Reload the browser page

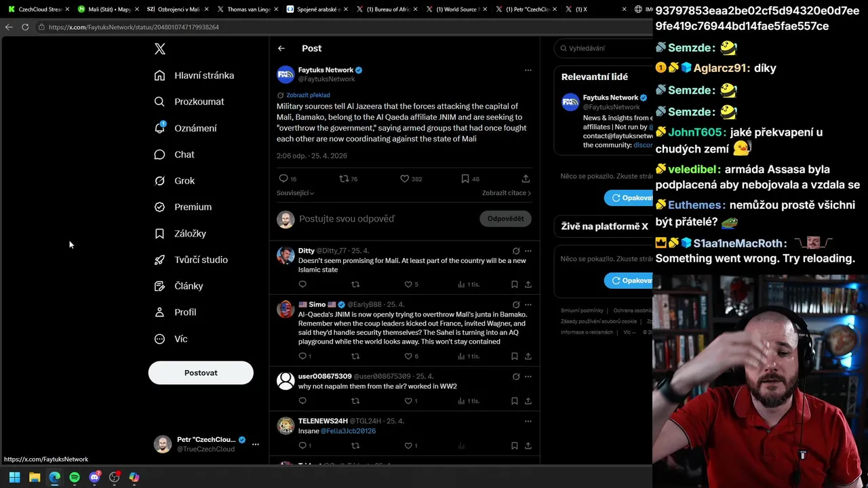tap(25, 27)
